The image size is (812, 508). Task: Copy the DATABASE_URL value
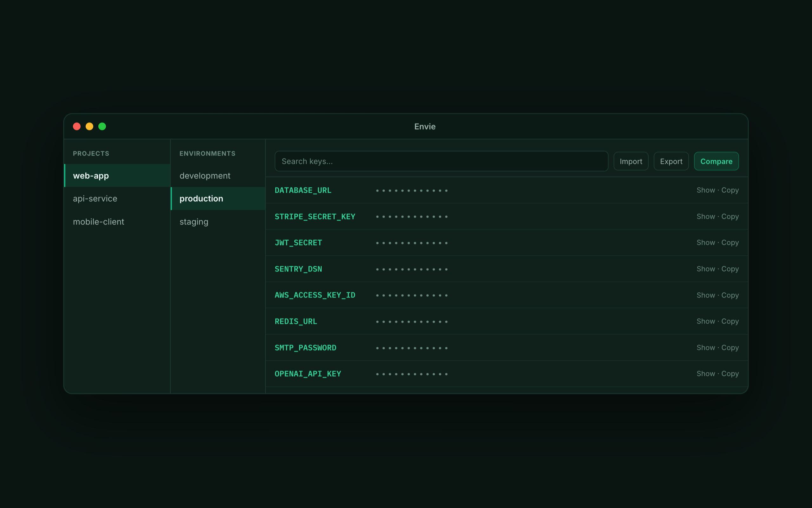tap(730, 190)
